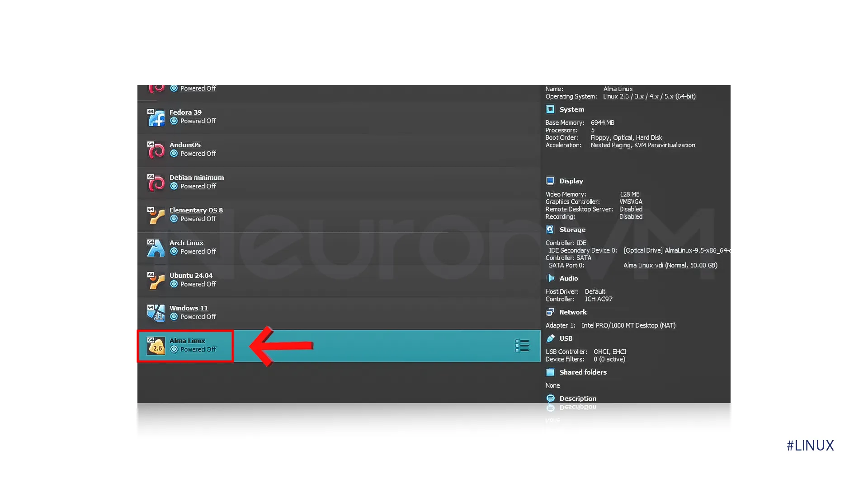The image size is (868, 488).
Task: Click the power state icon under Ubuntu 24.04
Action: 174,284
